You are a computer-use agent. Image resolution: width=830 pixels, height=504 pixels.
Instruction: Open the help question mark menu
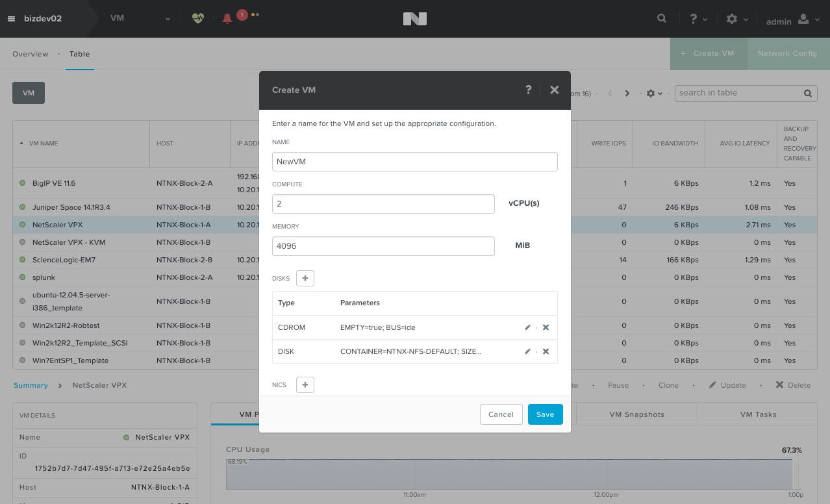pyautogui.click(x=698, y=19)
